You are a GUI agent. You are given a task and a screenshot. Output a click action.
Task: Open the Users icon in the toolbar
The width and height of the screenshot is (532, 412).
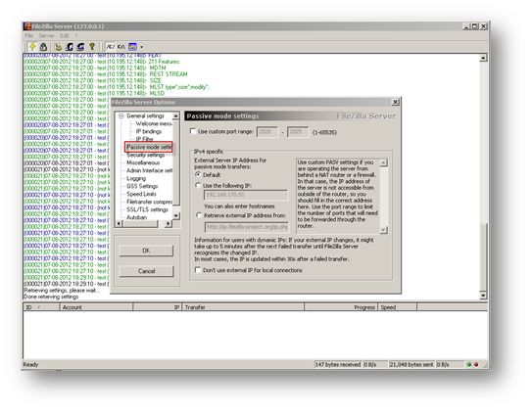click(x=70, y=46)
